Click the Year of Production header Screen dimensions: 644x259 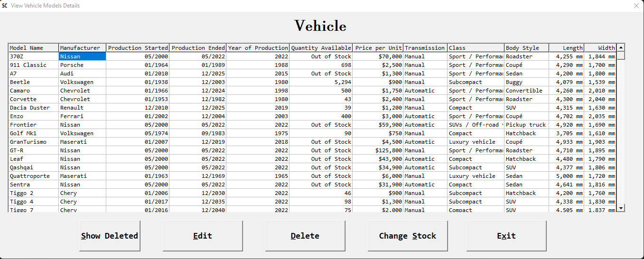258,48
